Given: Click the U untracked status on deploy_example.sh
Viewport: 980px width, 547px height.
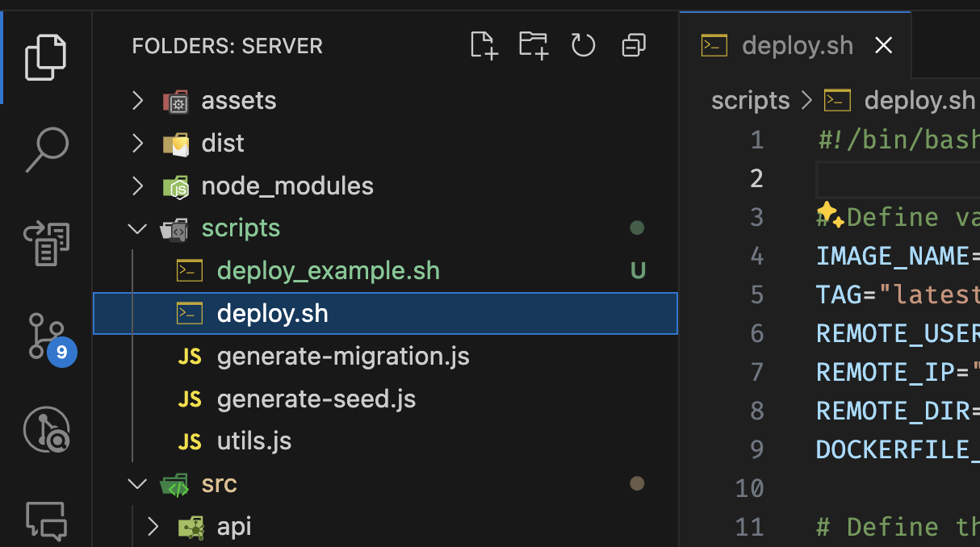Looking at the screenshot, I should (x=638, y=271).
